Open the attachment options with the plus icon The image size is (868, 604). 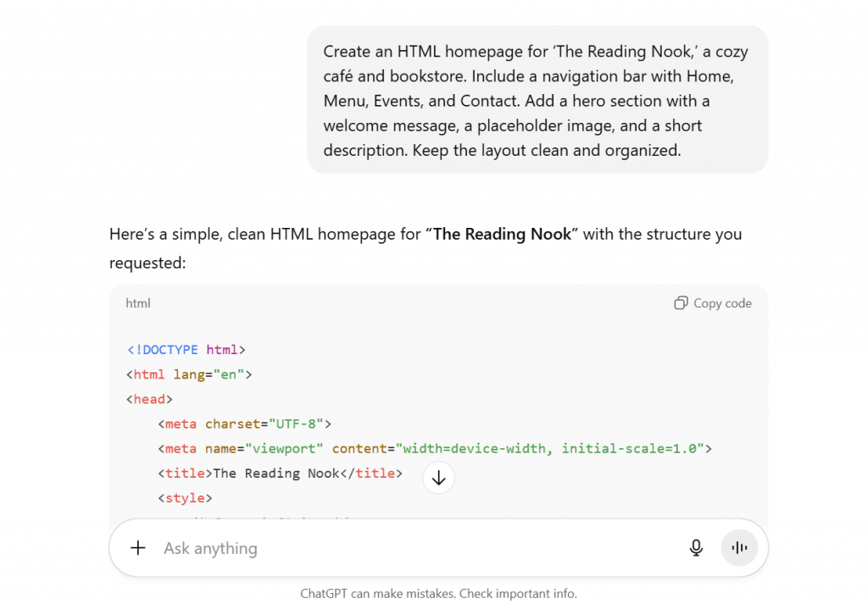pos(137,547)
